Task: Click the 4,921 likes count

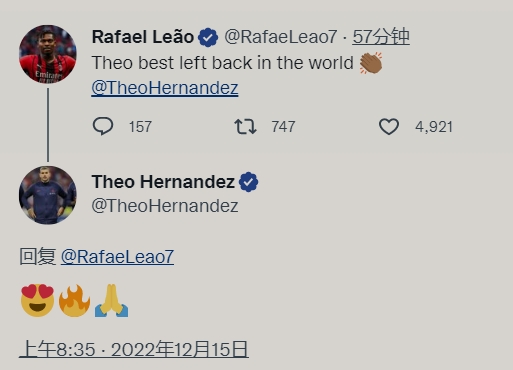Action: pos(434,127)
